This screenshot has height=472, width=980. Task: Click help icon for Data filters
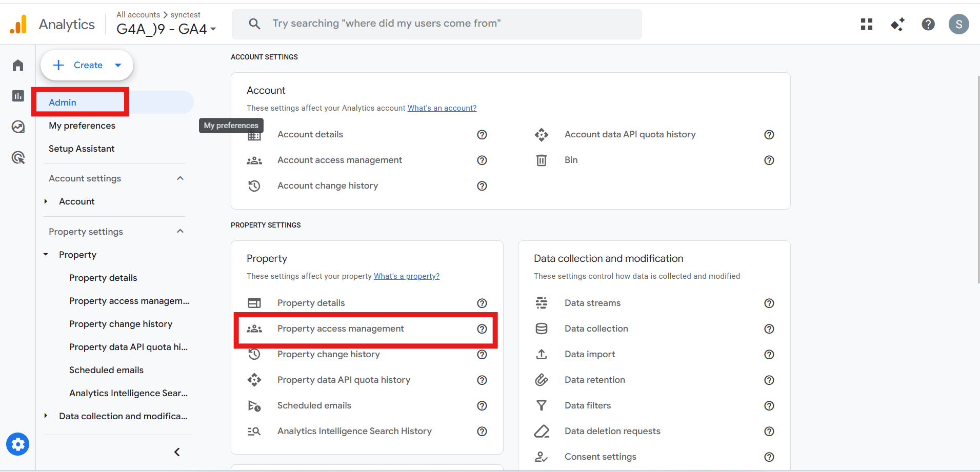(x=769, y=406)
